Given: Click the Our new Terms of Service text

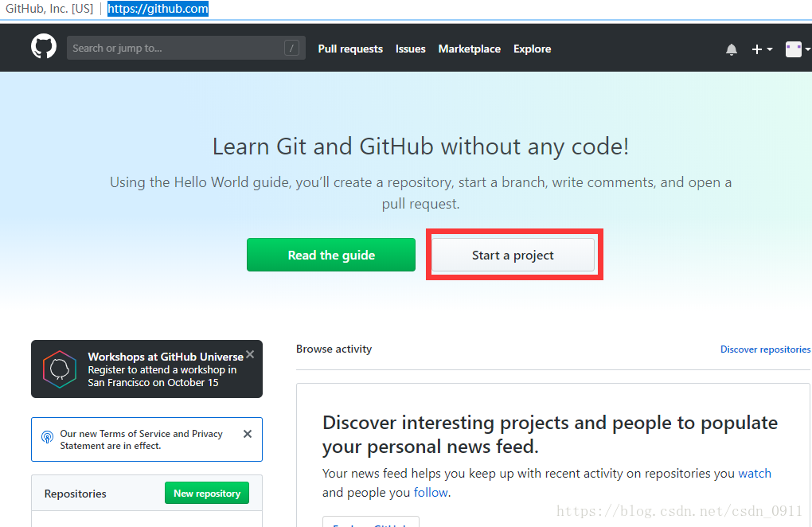Looking at the screenshot, I should [141, 439].
